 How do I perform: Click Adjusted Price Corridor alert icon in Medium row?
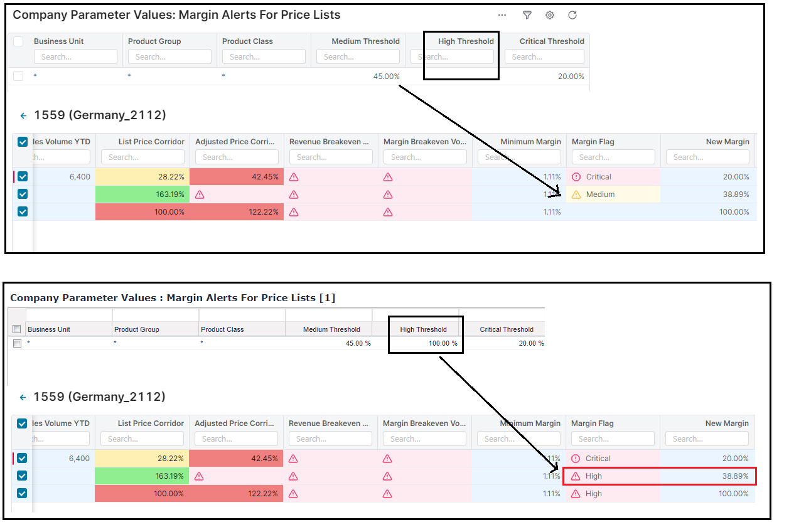[x=200, y=194]
